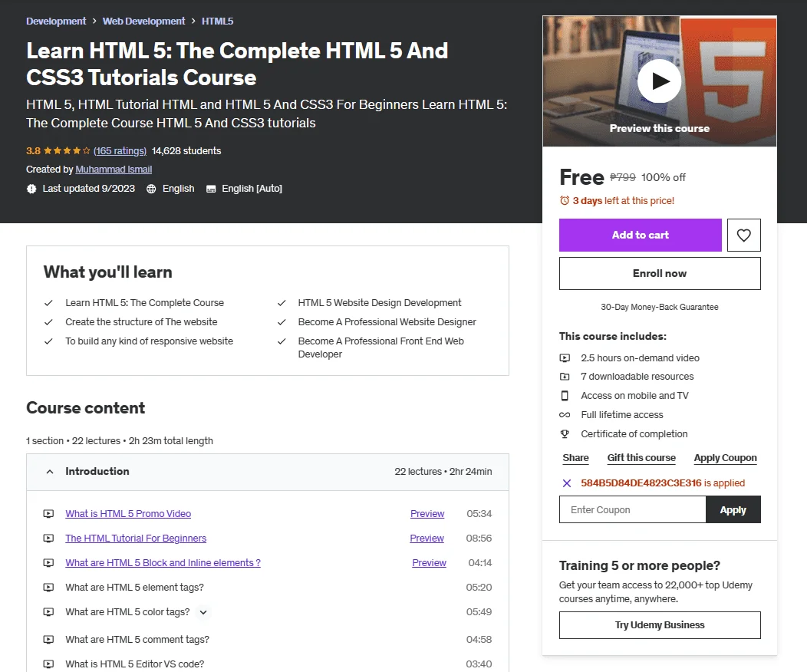Focus the Enter Coupon field

pyautogui.click(x=633, y=510)
